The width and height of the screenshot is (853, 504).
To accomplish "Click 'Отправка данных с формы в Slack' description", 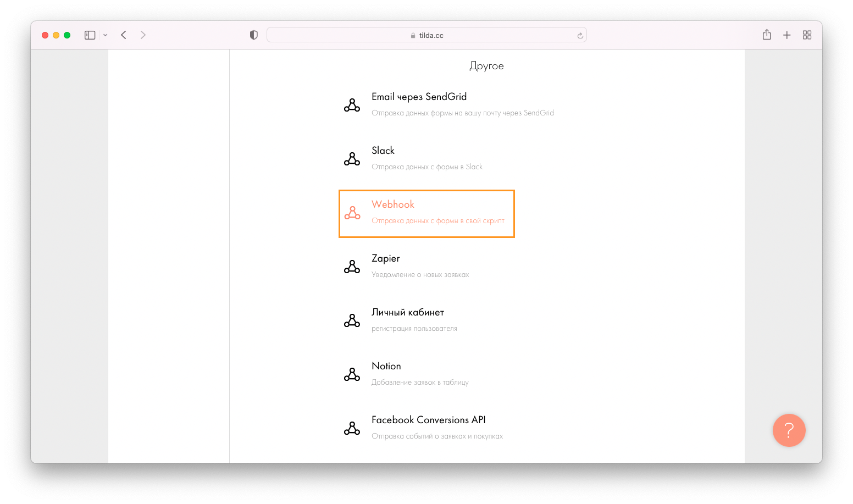I will tap(427, 167).
